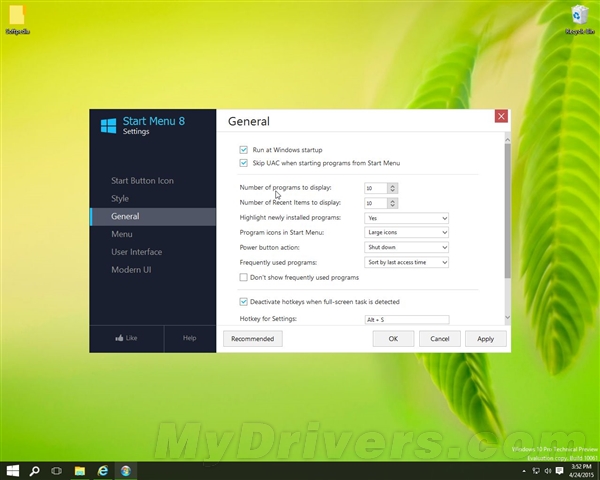This screenshot has height=480, width=600.
Task: Open the volume speaker tray icon
Action: tap(548, 471)
